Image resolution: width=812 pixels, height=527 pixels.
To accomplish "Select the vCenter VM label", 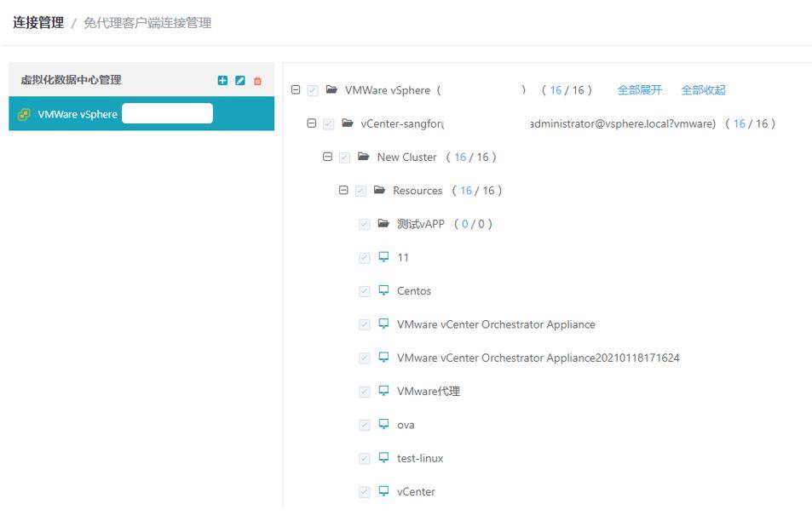I will tap(416, 492).
